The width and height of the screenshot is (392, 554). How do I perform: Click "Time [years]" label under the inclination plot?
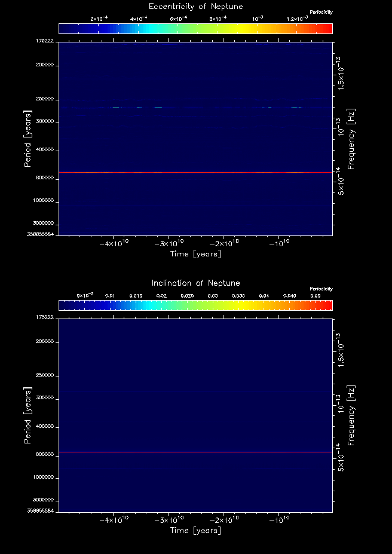pyautogui.click(x=195, y=530)
